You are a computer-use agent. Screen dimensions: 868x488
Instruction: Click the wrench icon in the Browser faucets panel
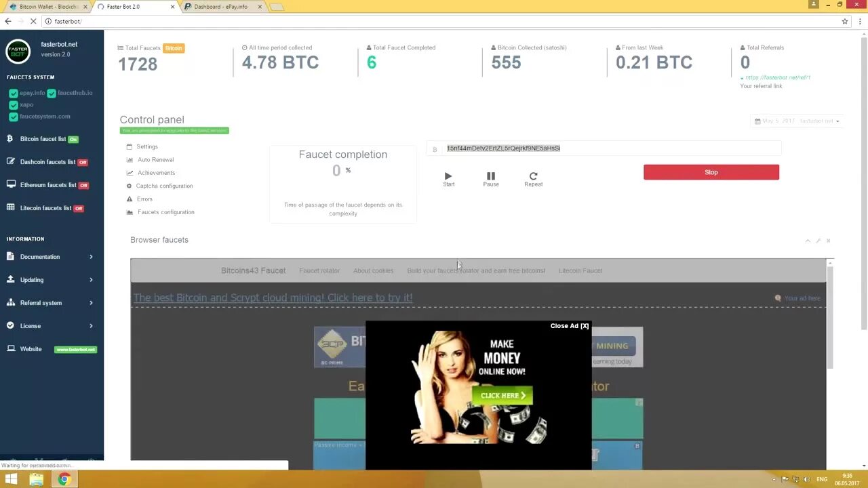[x=818, y=241]
